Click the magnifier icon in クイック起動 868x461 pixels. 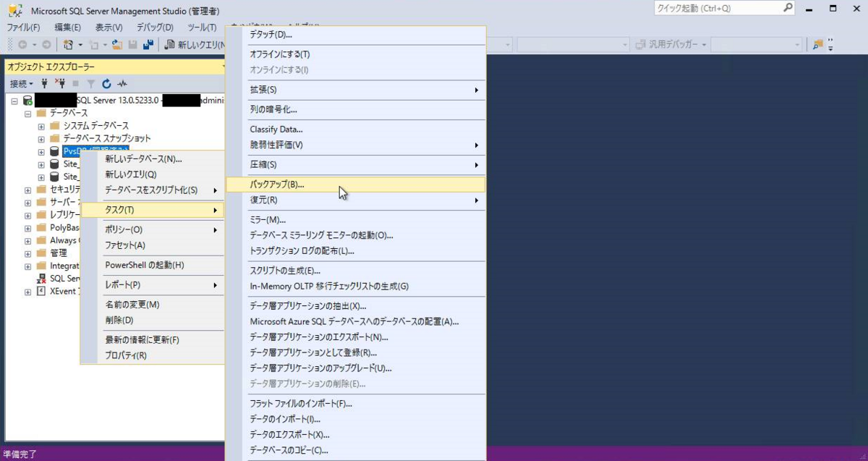point(788,8)
